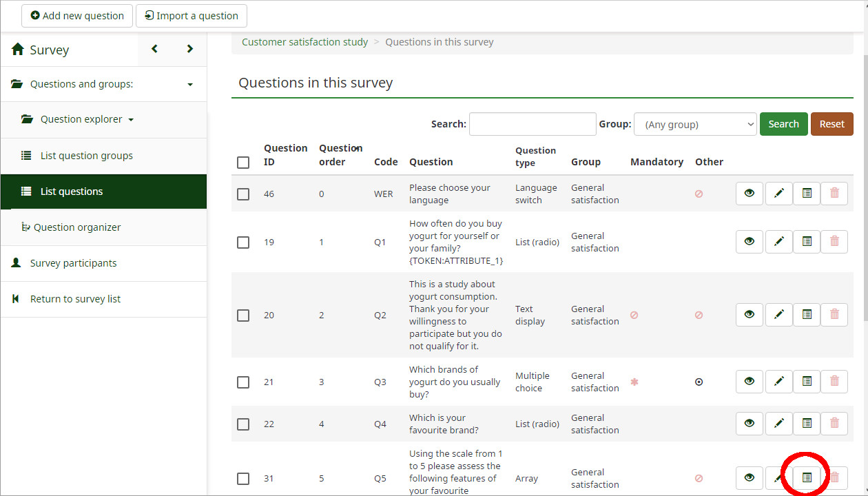This screenshot has height=496, width=868.
Task: Toggle the select-all checkbox in the table header
Action: [242, 162]
